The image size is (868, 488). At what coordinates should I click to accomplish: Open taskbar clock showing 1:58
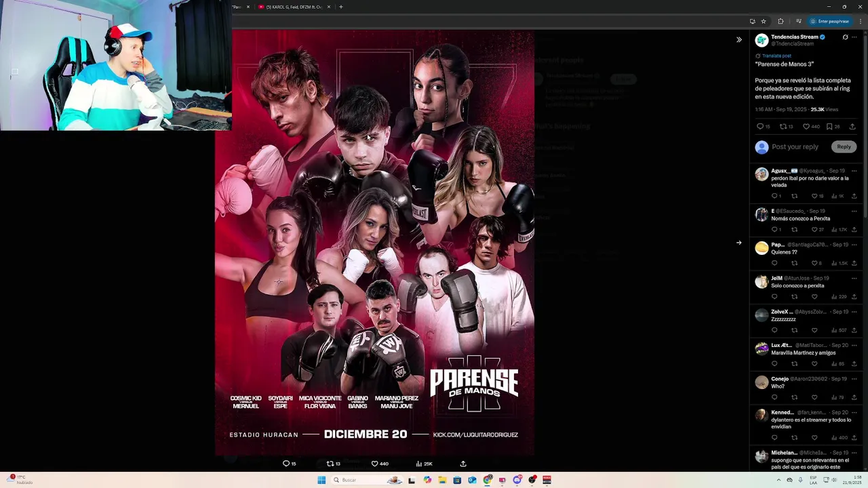tap(852, 480)
